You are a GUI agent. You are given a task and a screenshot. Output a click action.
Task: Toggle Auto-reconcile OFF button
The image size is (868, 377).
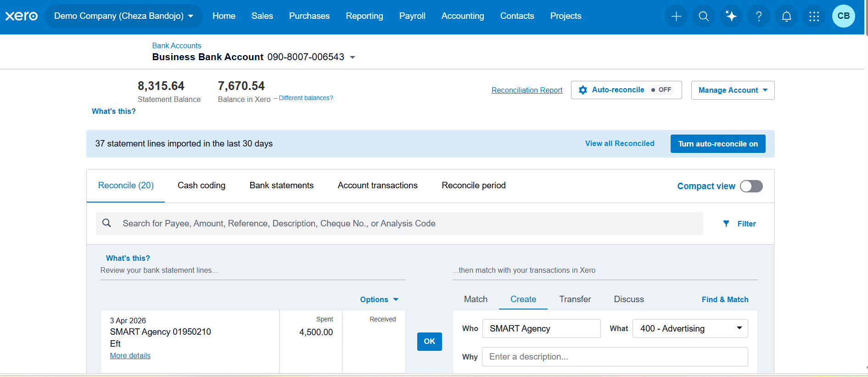point(627,90)
